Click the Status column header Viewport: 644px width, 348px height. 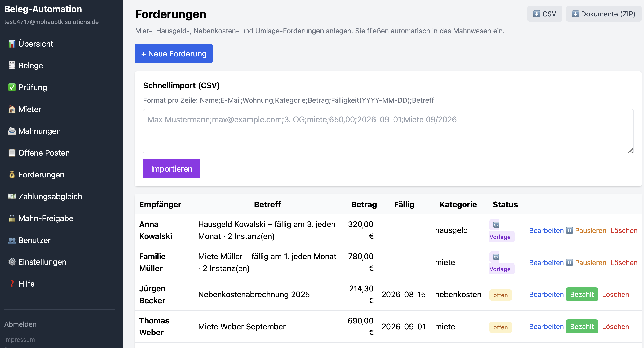point(505,204)
